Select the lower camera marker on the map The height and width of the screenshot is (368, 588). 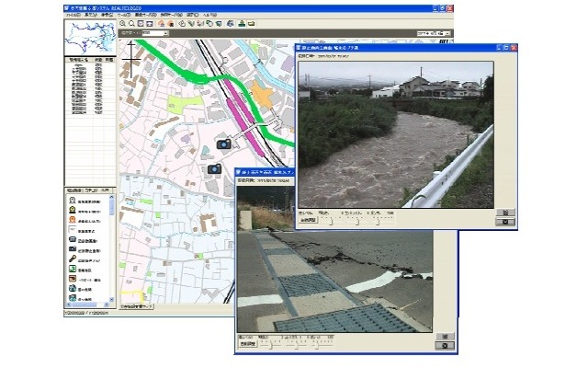coord(214,169)
